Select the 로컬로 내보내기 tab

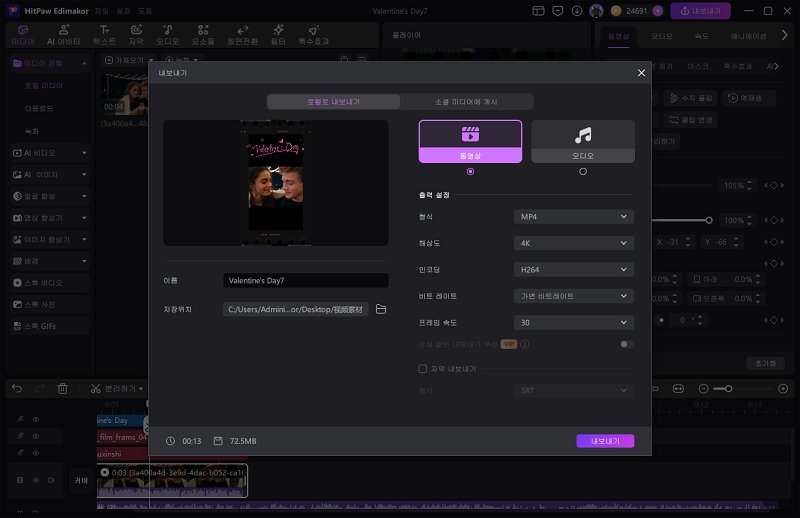click(333, 102)
